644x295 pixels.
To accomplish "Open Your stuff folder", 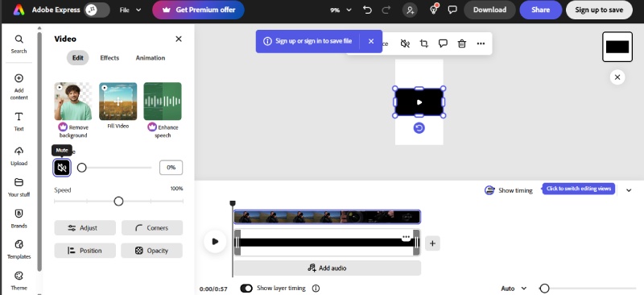I will tap(19, 187).
